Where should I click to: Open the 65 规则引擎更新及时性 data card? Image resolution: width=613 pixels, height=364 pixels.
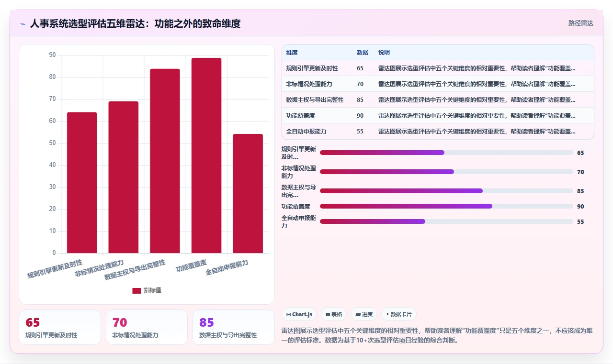pos(60,327)
